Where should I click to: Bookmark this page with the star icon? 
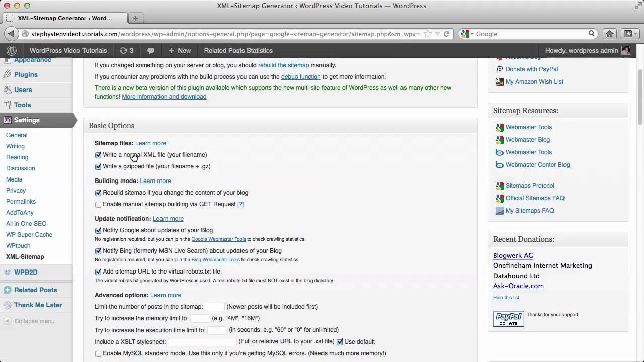[428, 34]
